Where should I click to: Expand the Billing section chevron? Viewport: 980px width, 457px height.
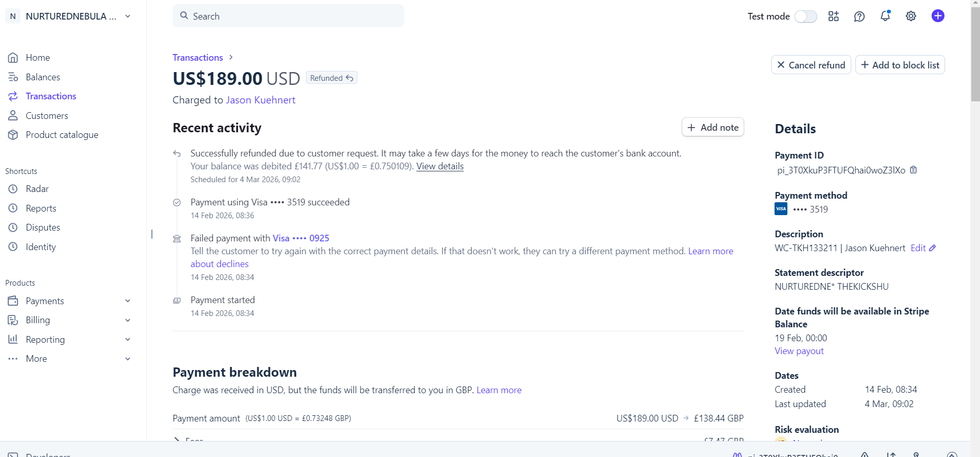(128, 320)
